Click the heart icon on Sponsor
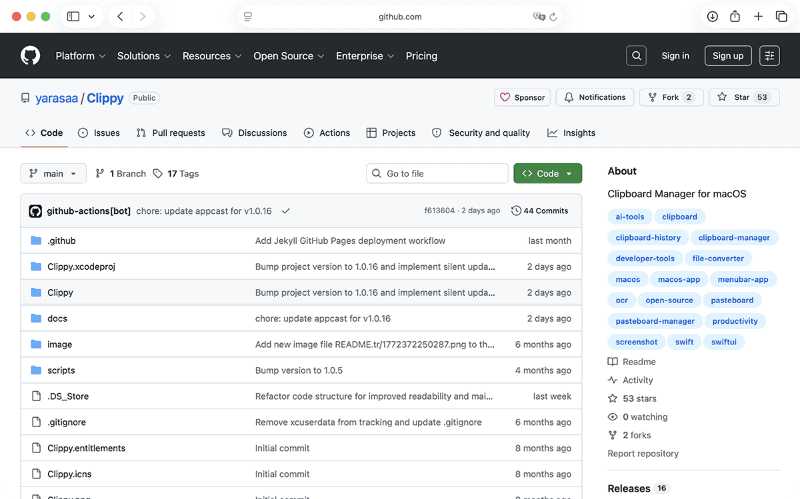 pos(505,97)
